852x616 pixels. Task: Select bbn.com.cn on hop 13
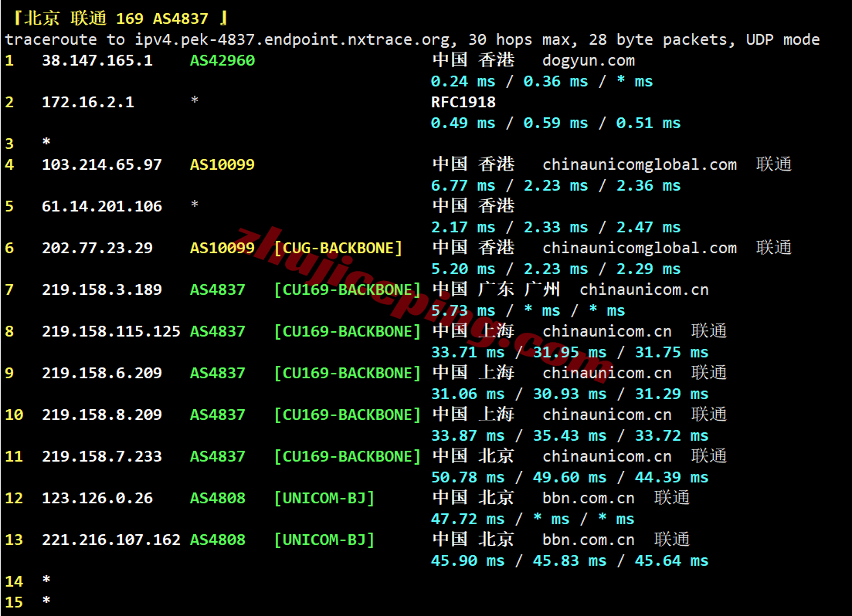coord(589,540)
